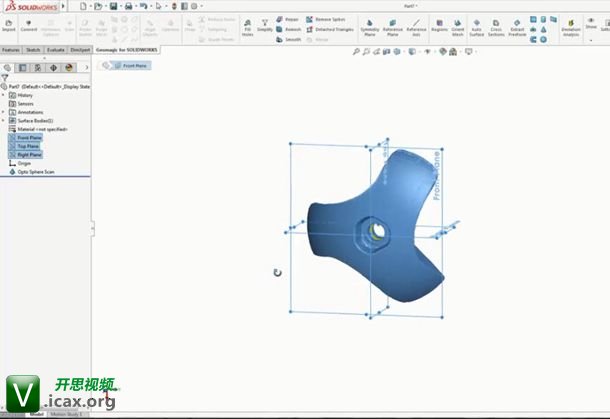Click the Auto Surface tool

[477, 28]
